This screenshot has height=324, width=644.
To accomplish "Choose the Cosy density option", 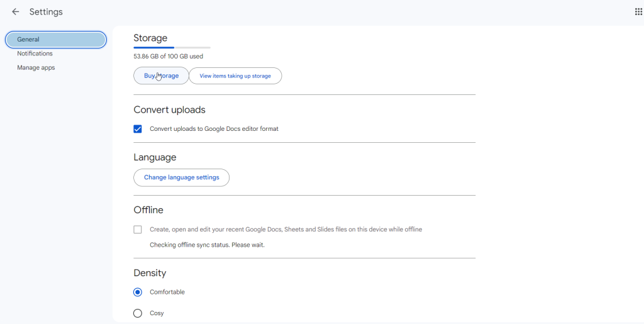I will click(x=138, y=313).
